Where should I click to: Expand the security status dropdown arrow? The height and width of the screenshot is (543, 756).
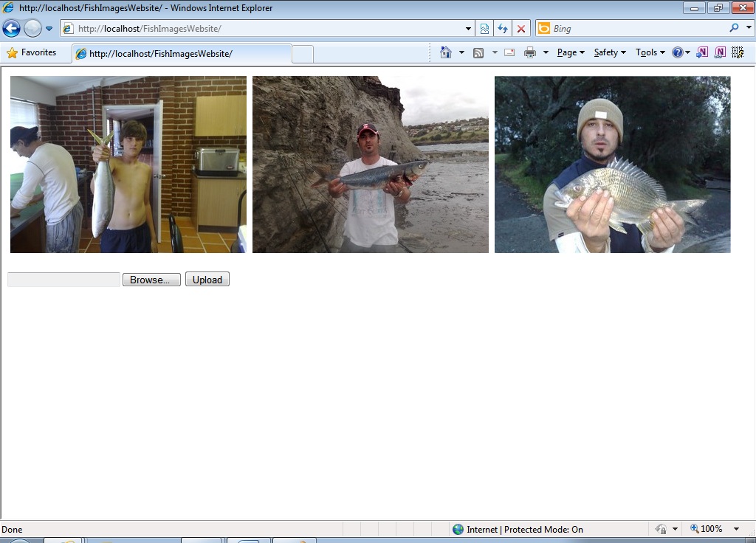click(675, 529)
